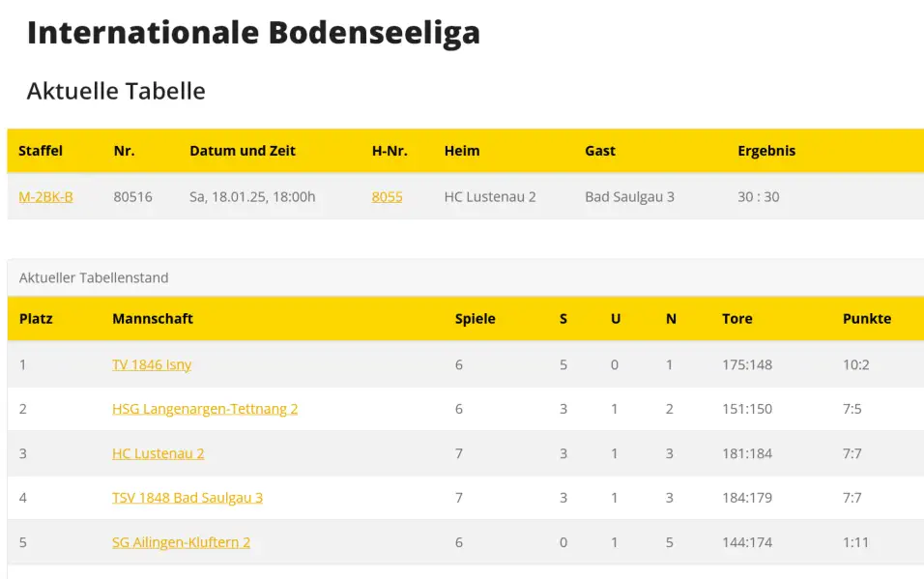The width and height of the screenshot is (924, 579).
Task: Click the Tore column header
Action: pyautogui.click(x=736, y=318)
